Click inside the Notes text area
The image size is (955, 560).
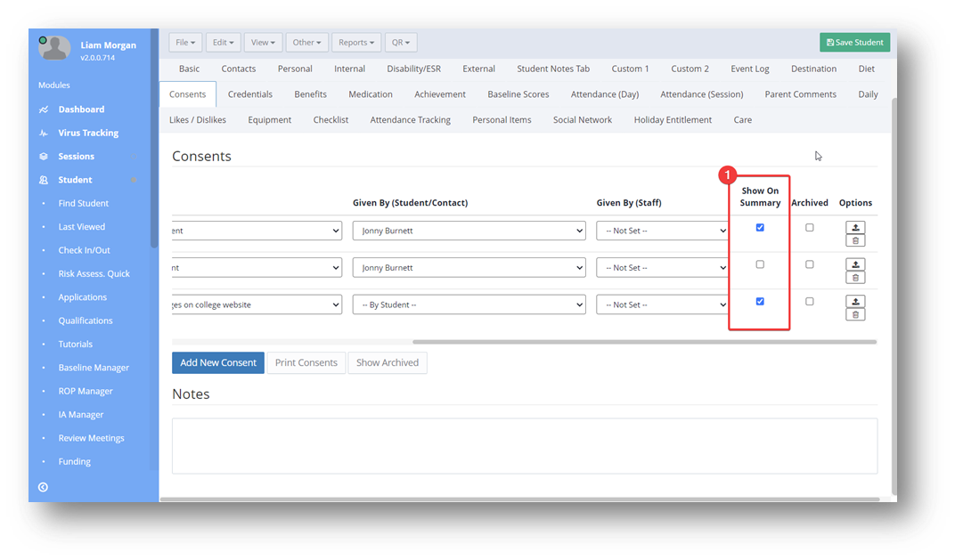[x=525, y=446]
